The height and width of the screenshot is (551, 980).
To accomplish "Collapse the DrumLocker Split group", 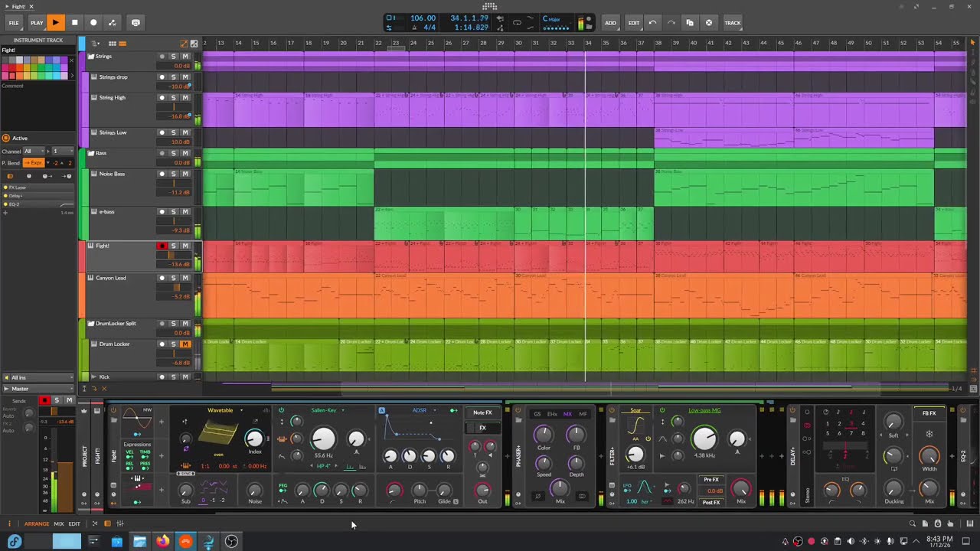I will point(90,324).
